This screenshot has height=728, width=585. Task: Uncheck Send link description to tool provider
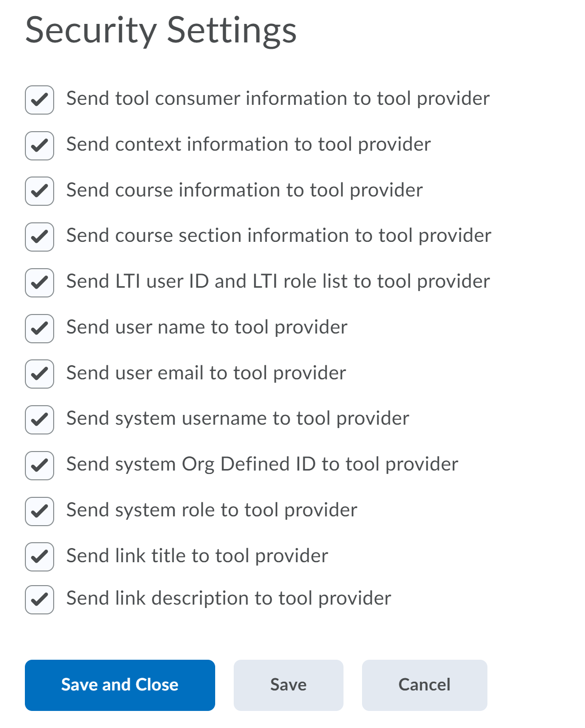[40, 600]
